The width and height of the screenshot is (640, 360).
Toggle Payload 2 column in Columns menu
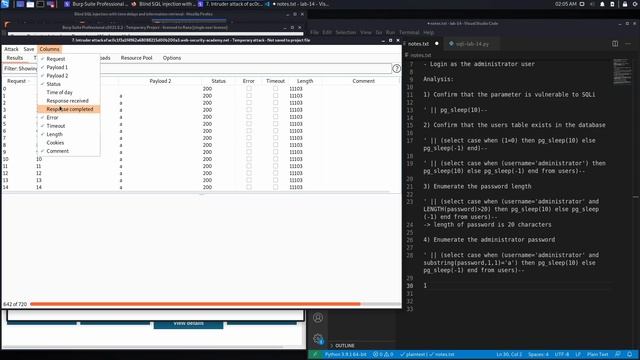click(68, 76)
